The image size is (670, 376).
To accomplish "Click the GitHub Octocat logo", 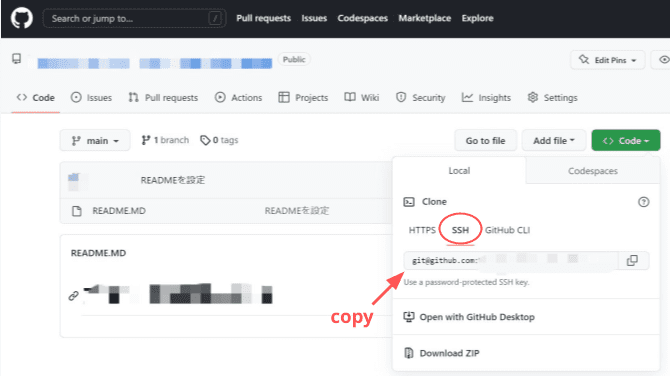I will pyautogui.click(x=22, y=19).
